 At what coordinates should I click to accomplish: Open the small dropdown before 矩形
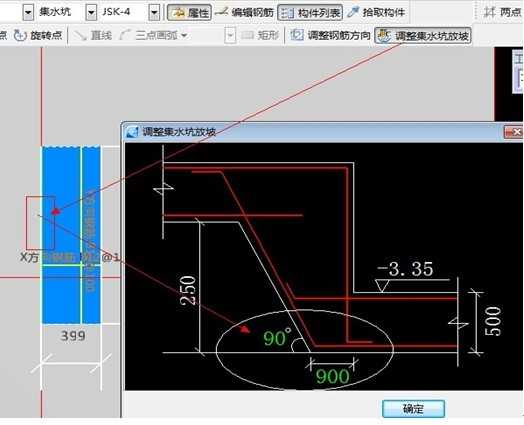coord(230,35)
